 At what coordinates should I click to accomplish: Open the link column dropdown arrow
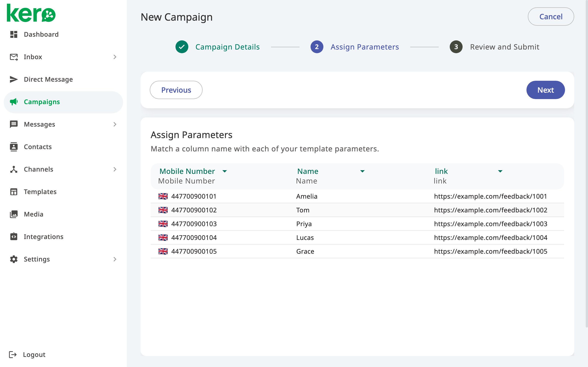click(500, 171)
